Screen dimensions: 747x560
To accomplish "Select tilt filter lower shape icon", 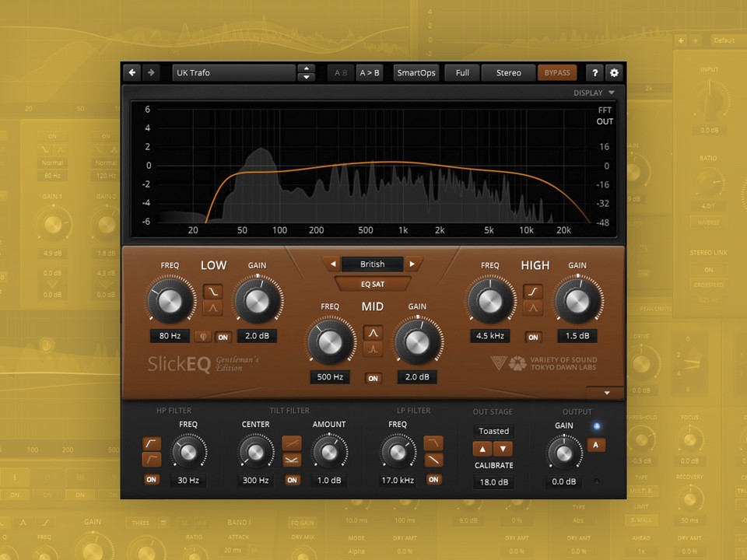I will tap(292, 460).
